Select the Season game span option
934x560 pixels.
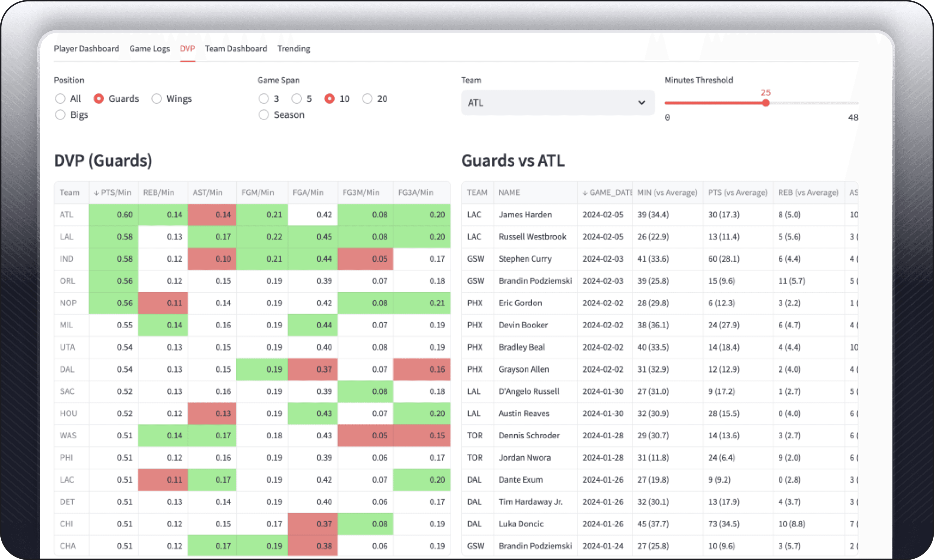[x=264, y=115]
